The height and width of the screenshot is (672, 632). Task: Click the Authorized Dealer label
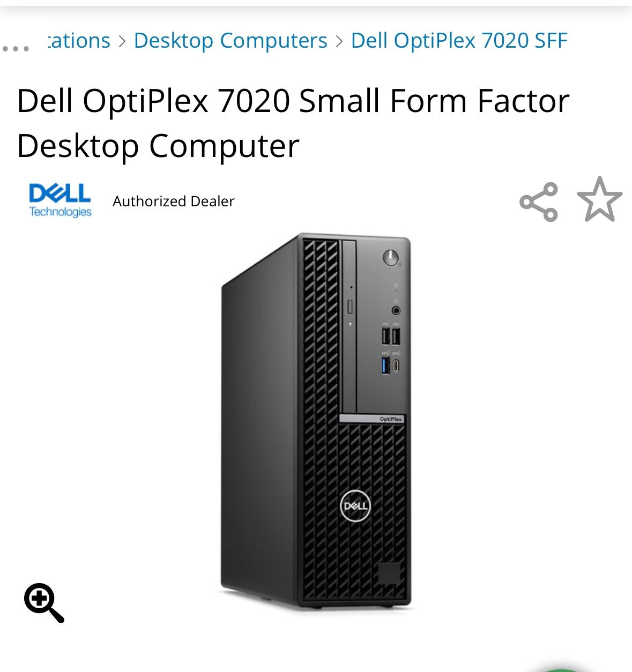174,201
